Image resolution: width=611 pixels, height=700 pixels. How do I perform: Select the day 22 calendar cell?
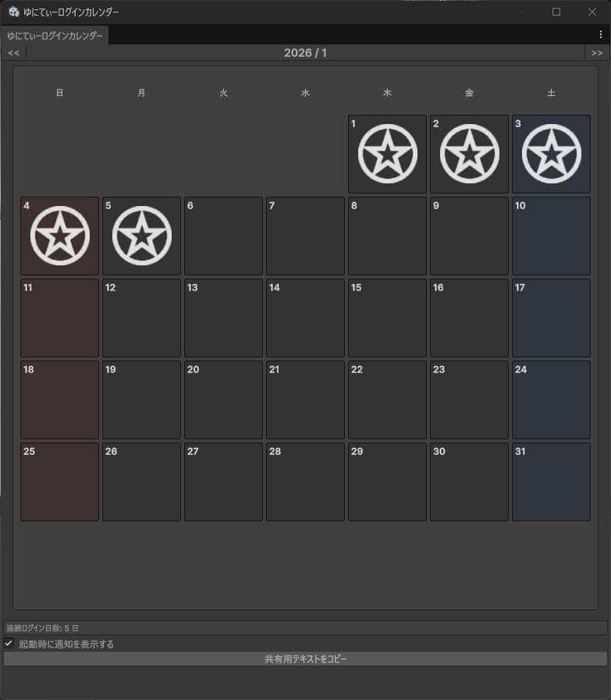coord(387,400)
